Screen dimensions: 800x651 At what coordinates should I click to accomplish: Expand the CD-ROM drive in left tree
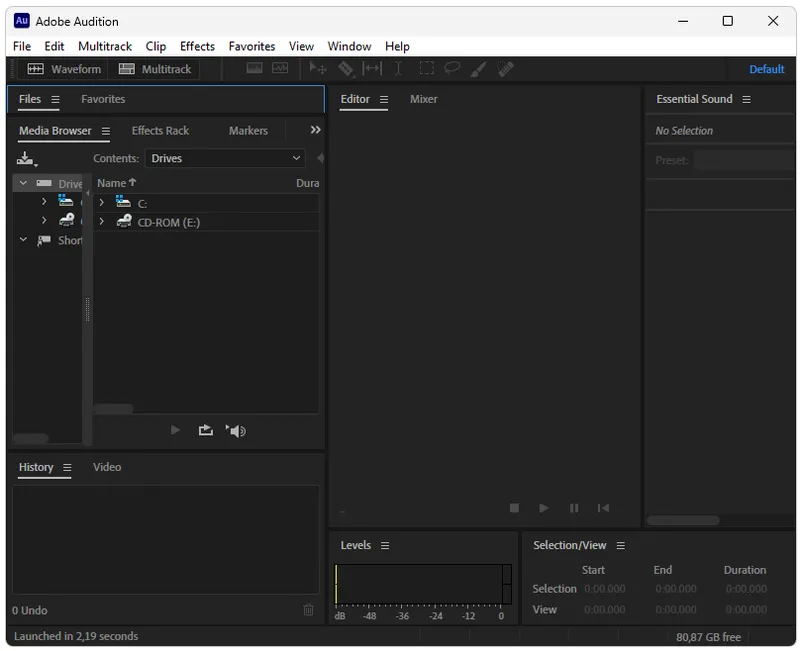pos(44,220)
